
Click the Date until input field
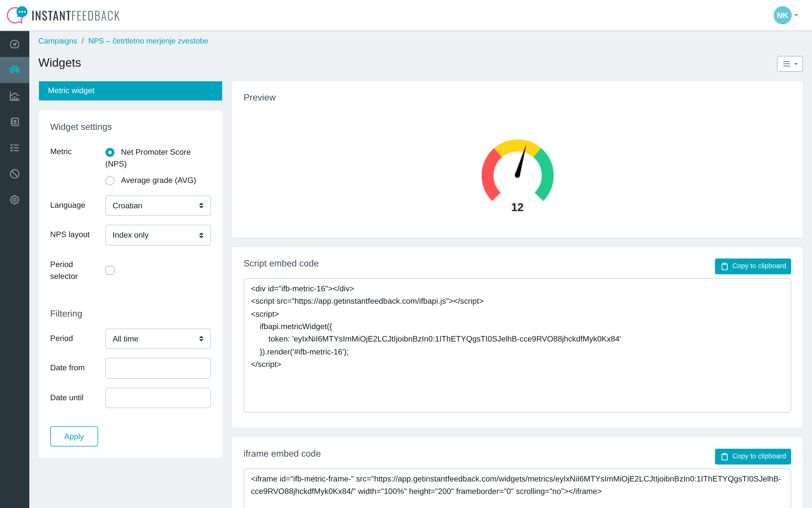[x=158, y=398]
